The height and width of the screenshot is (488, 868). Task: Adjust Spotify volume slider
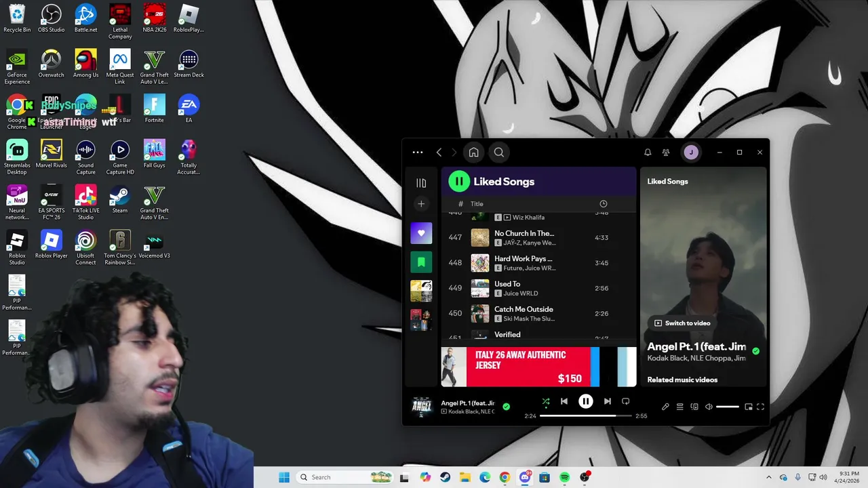pyautogui.click(x=728, y=407)
